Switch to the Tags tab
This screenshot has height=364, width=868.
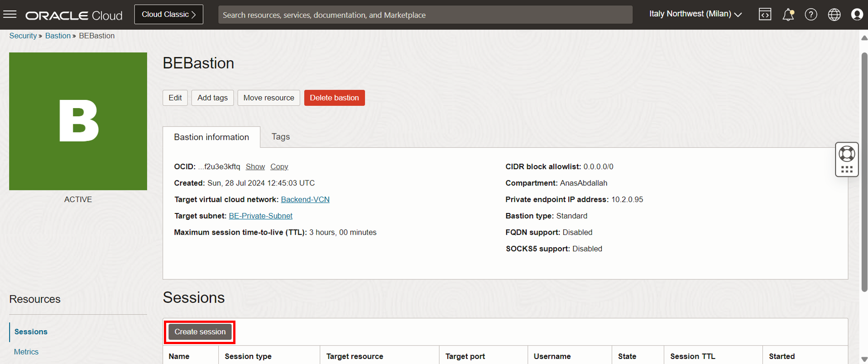(281, 137)
